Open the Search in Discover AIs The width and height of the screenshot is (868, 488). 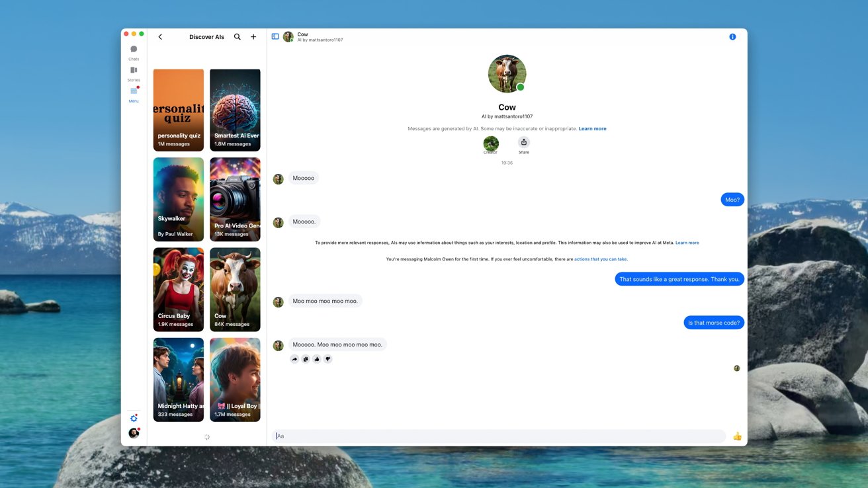click(237, 36)
